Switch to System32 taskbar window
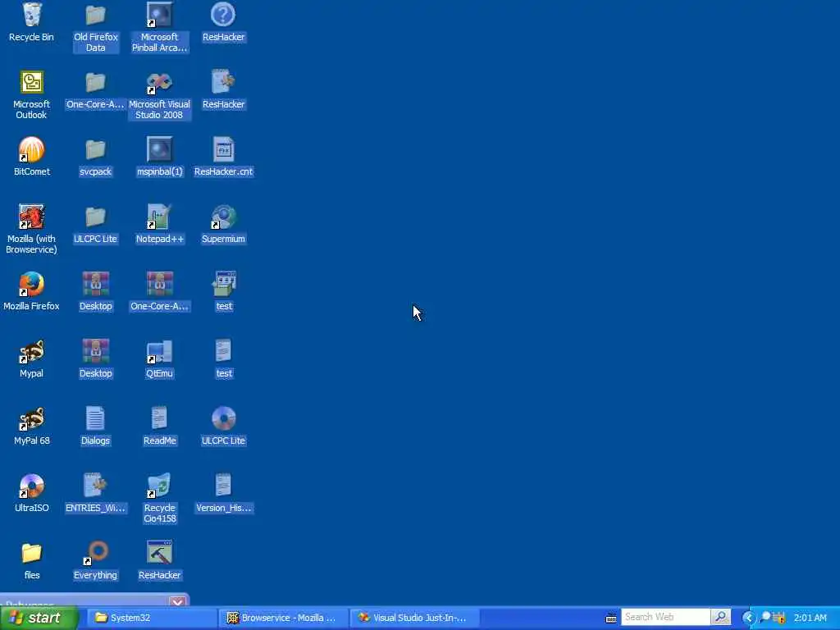 (x=152, y=618)
